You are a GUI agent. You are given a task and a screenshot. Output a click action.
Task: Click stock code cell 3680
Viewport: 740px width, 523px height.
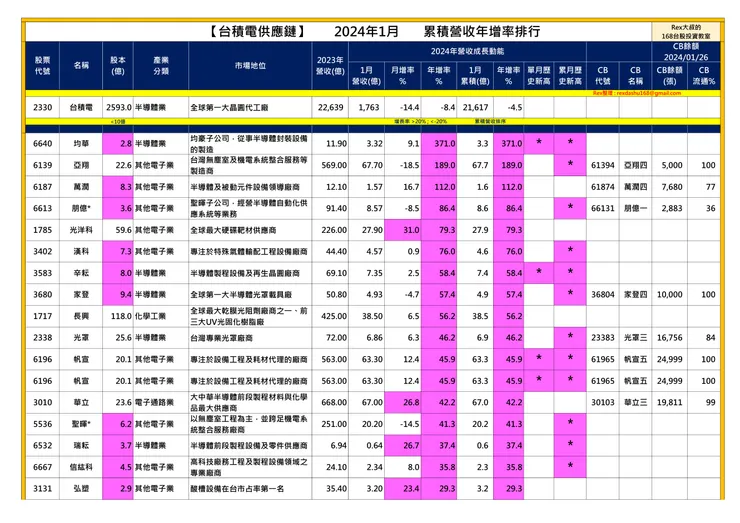42,295
